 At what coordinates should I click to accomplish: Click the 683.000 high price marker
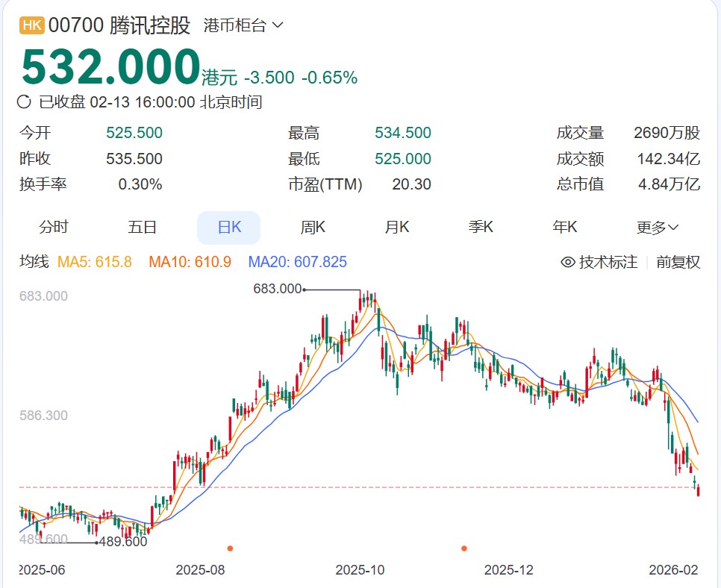tap(278, 289)
